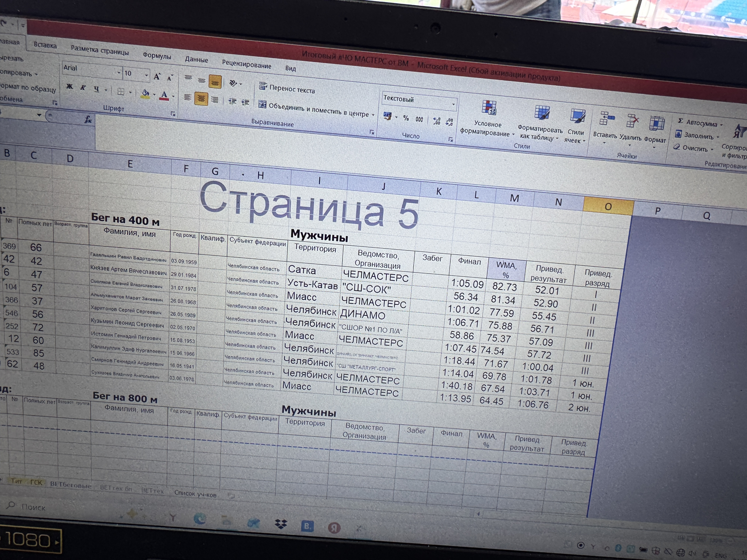Toggle italic formatting (К)
This screenshot has width=747, height=560.
pos(83,88)
